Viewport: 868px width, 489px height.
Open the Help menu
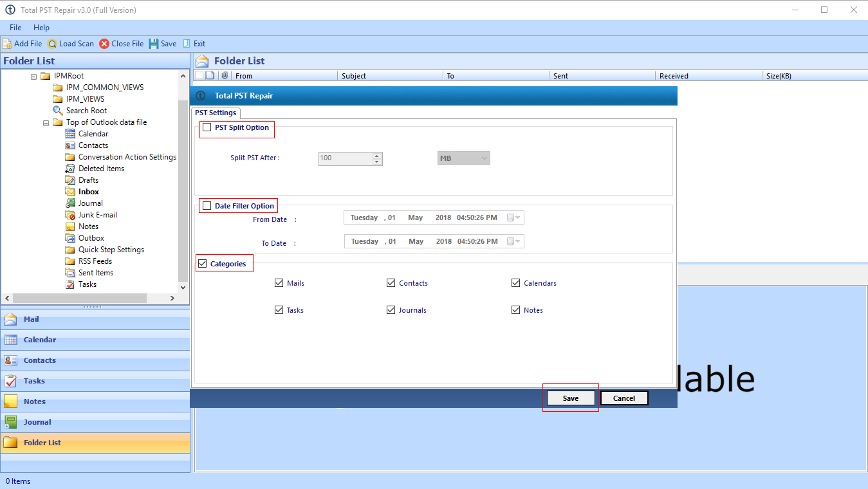41,28
